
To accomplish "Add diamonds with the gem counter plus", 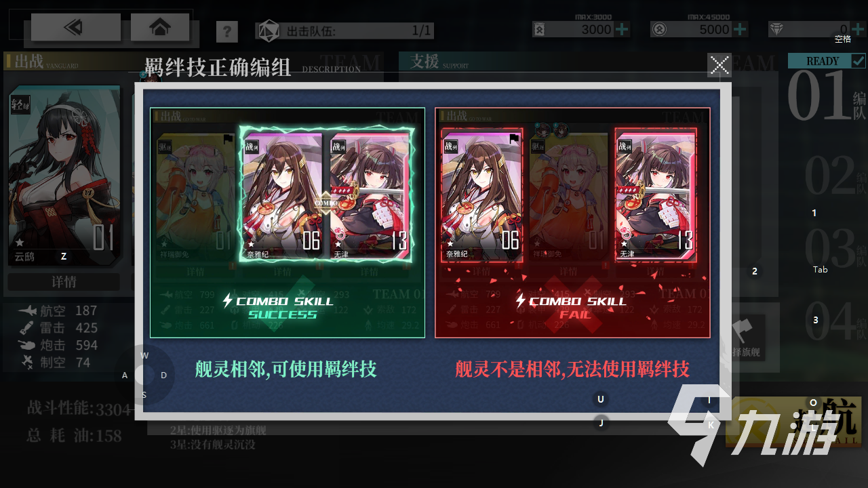I will (858, 30).
